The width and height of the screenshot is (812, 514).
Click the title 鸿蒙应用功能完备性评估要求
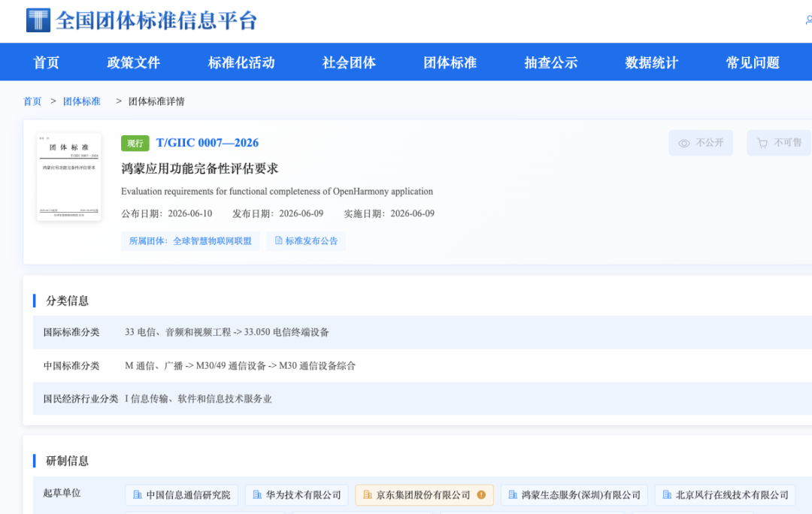tap(200, 168)
